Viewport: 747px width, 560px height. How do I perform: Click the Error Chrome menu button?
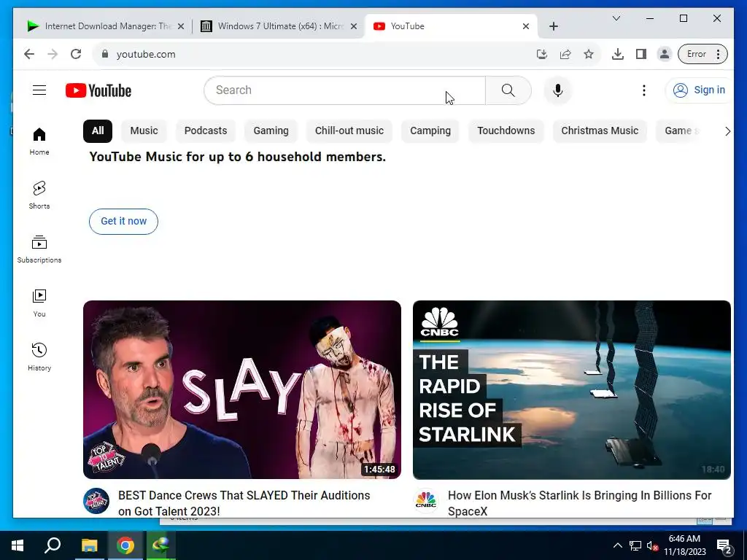703,54
